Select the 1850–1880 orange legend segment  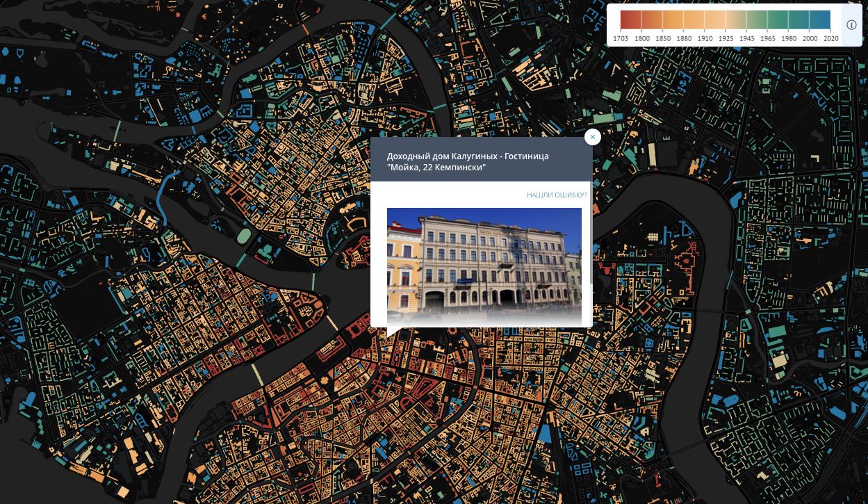coord(673,19)
